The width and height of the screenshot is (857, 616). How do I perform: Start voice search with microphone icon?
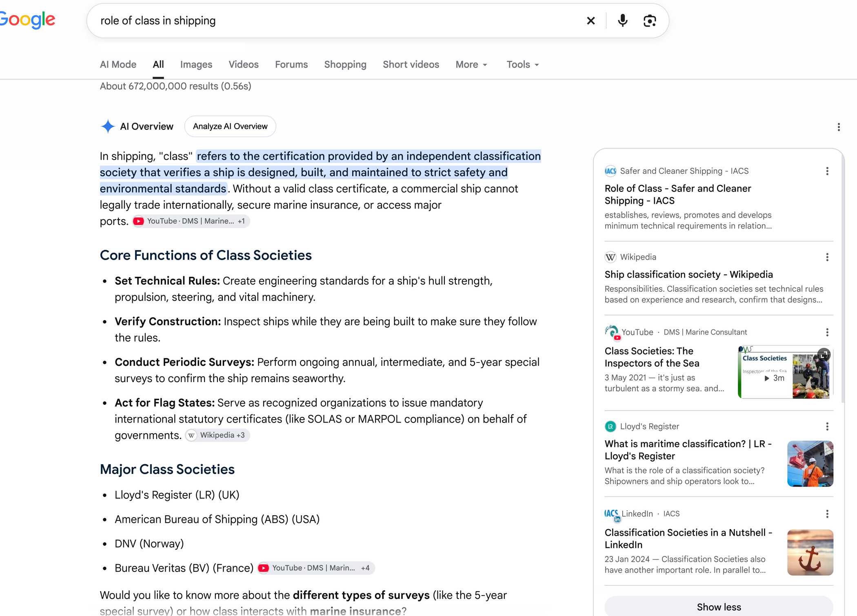coord(622,21)
